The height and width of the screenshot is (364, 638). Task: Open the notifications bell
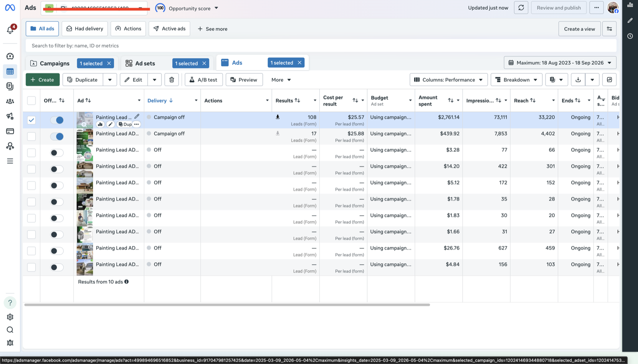[10, 30]
